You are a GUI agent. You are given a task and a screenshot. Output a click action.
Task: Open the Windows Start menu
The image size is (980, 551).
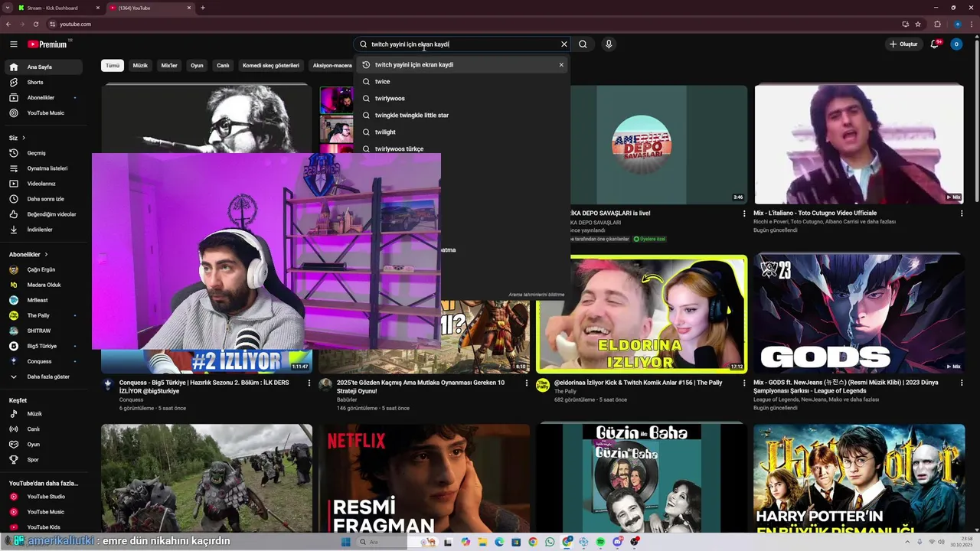click(345, 542)
